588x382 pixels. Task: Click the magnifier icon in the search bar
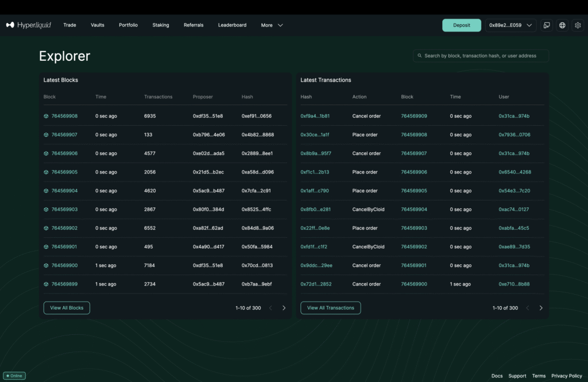pyautogui.click(x=419, y=56)
